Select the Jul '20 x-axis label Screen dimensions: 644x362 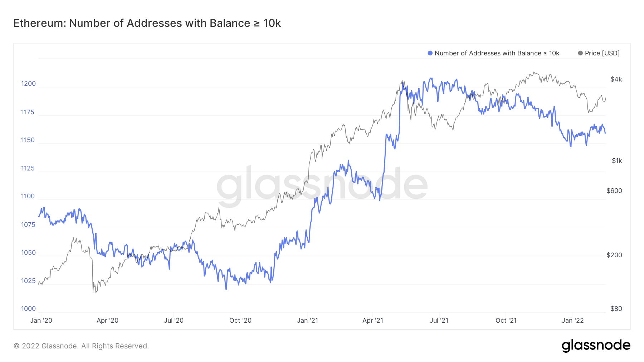point(174,321)
